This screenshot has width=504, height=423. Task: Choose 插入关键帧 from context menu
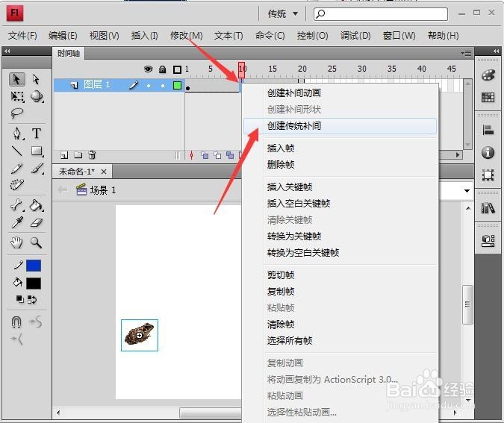[340, 187]
